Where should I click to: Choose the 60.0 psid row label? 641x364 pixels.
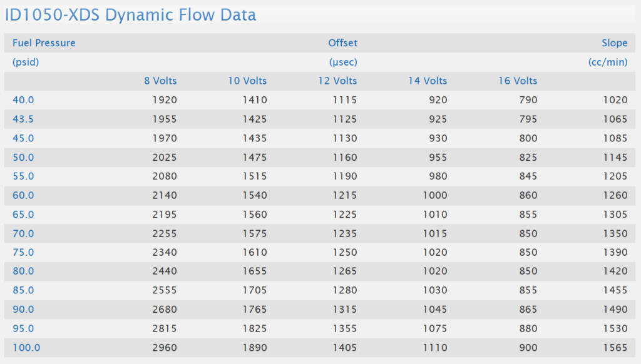(x=23, y=195)
